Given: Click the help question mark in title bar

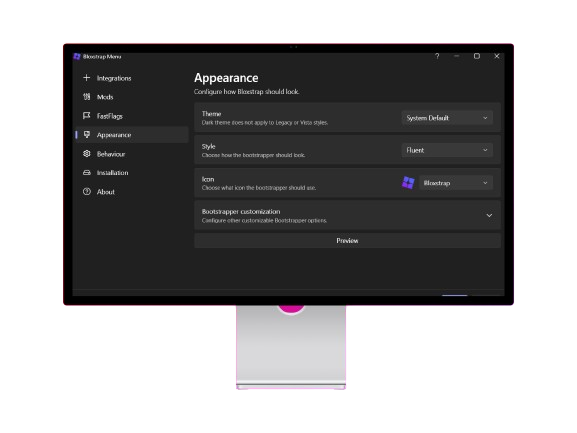Looking at the screenshot, I should point(437,56).
